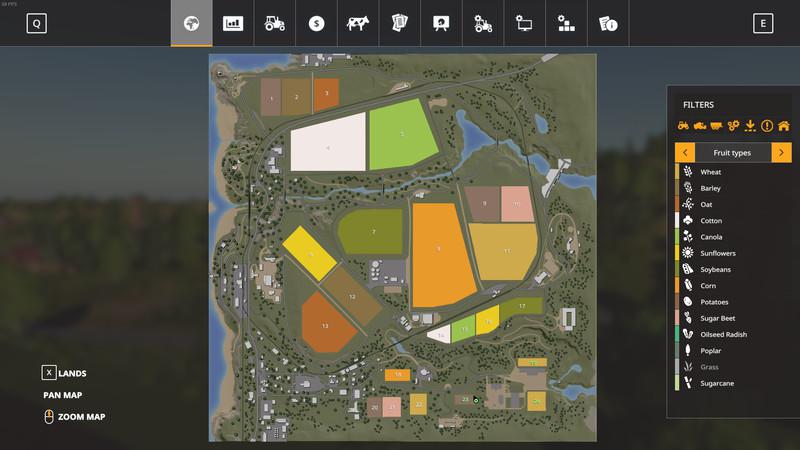800x450 pixels.
Task: Toggle the exclamation mark filter icon
Action: pyautogui.click(x=767, y=126)
